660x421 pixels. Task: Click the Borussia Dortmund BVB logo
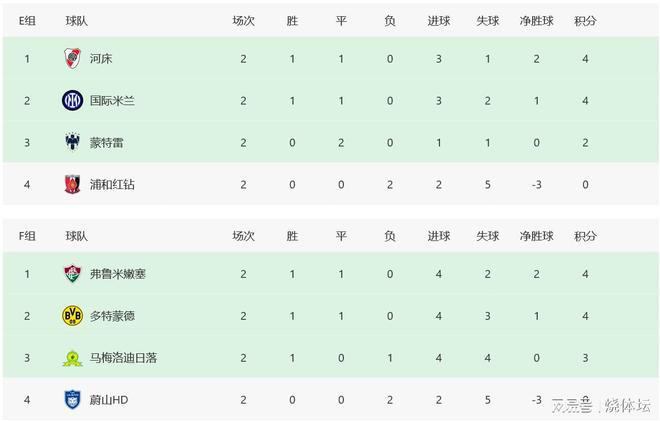tap(72, 316)
